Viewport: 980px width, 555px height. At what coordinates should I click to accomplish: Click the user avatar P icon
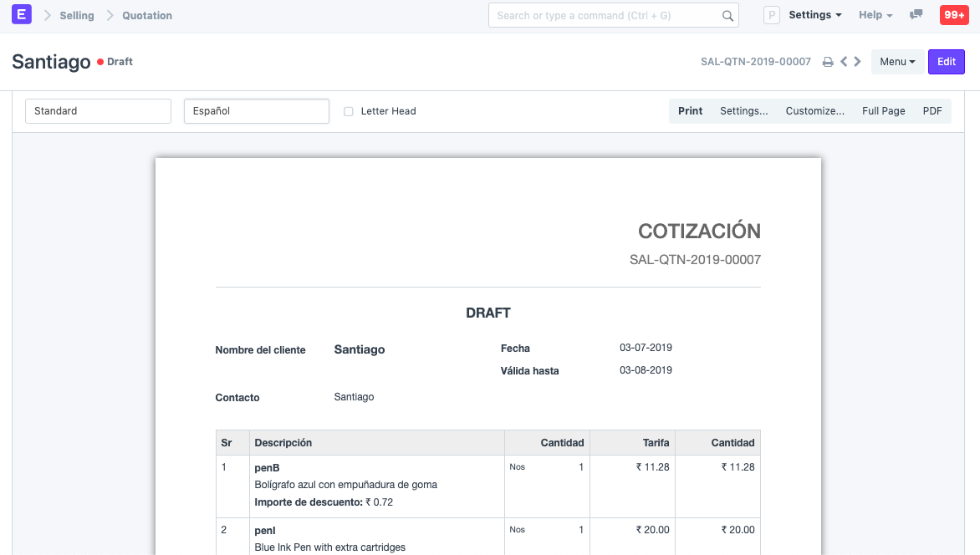(x=772, y=15)
